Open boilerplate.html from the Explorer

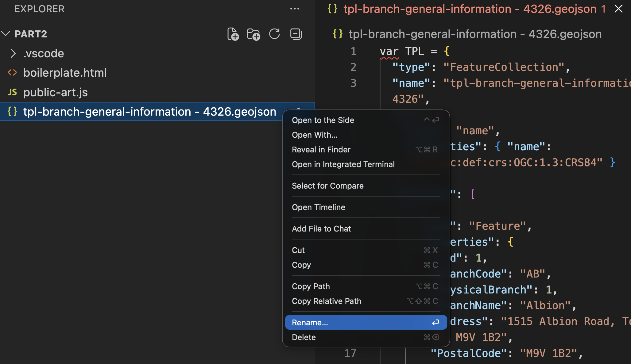point(65,73)
